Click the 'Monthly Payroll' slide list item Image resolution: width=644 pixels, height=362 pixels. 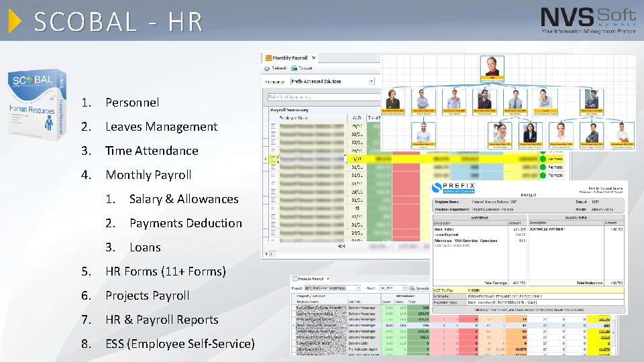(148, 175)
